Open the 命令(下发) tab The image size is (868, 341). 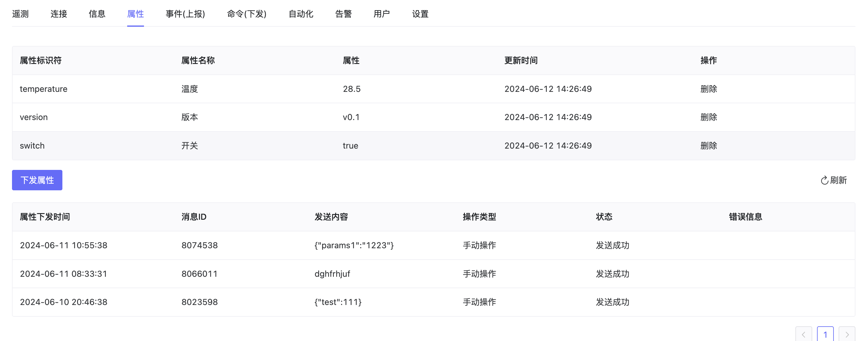point(247,14)
